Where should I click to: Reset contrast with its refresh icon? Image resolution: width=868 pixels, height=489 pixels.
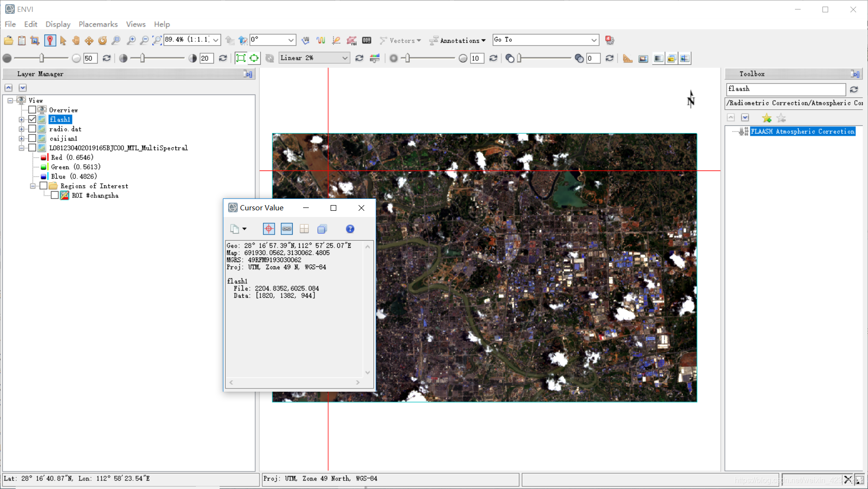click(x=223, y=58)
